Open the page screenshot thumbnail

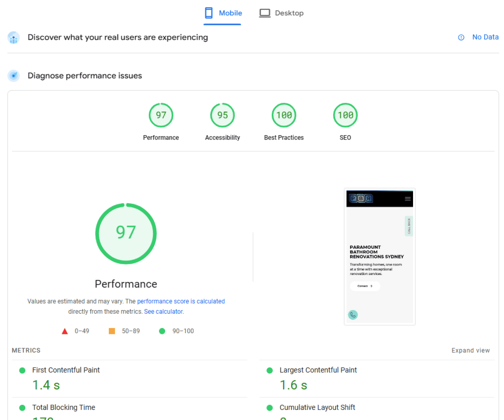tap(379, 257)
